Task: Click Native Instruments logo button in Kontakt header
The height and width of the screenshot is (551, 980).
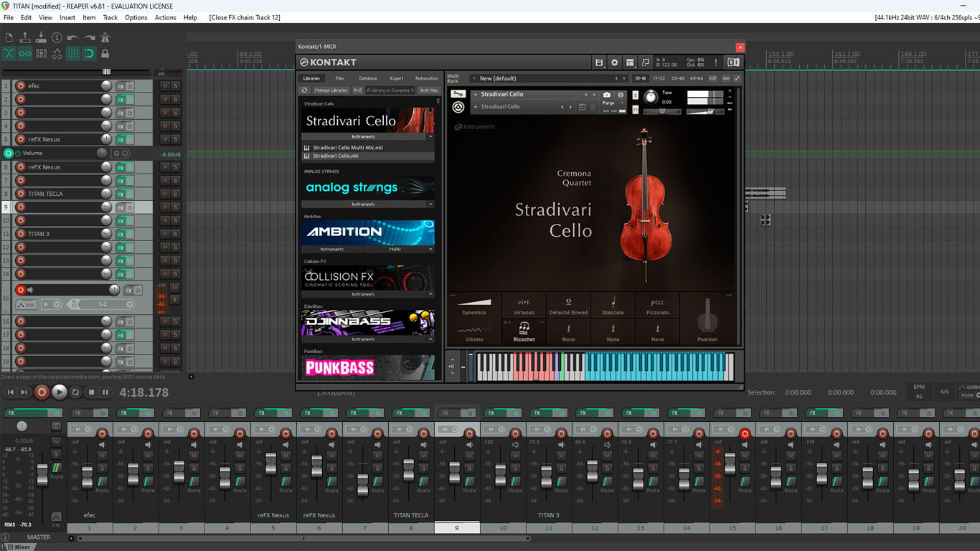Action: click(x=733, y=62)
